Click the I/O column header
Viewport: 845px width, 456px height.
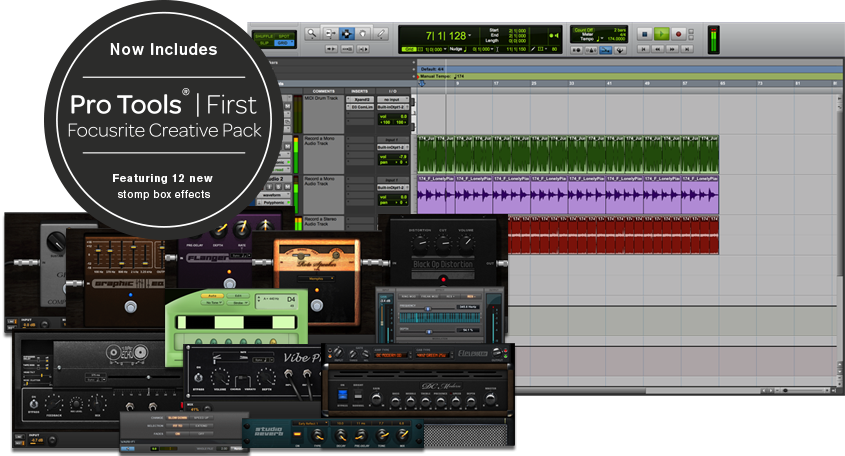[x=392, y=91]
